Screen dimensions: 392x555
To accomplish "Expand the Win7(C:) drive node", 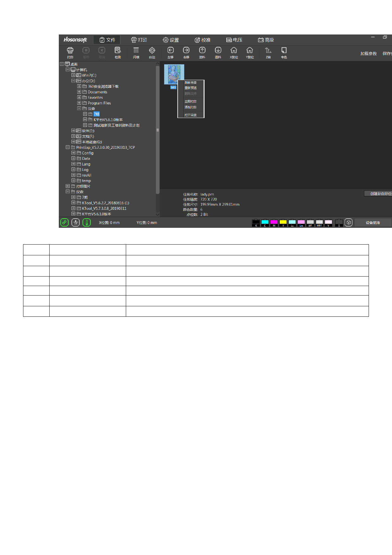I will click(x=73, y=75).
